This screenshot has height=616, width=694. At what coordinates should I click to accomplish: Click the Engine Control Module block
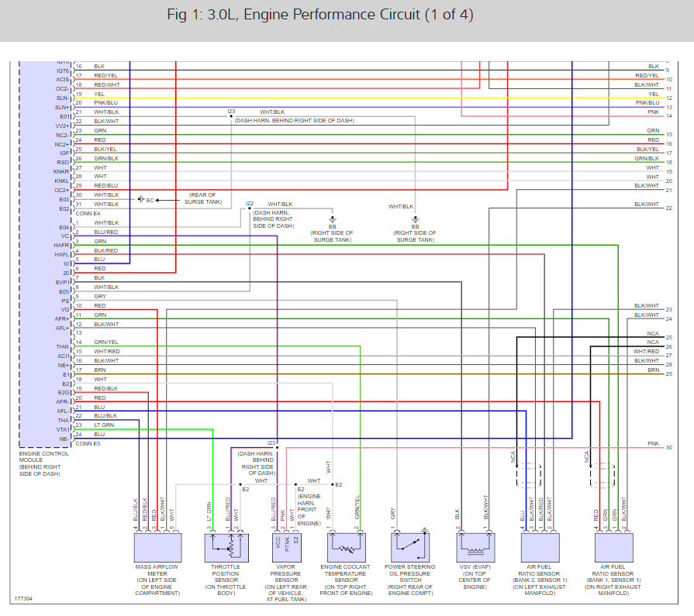45,254
